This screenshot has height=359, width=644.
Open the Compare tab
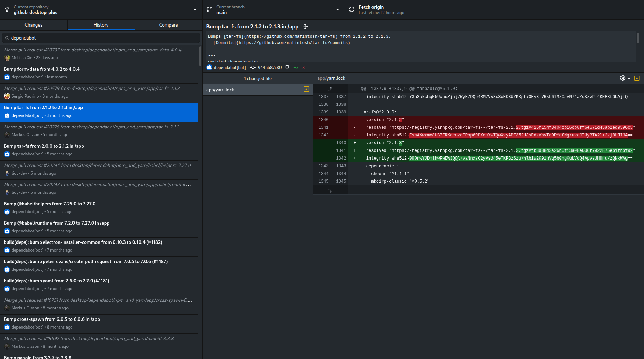tap(168, 25)
